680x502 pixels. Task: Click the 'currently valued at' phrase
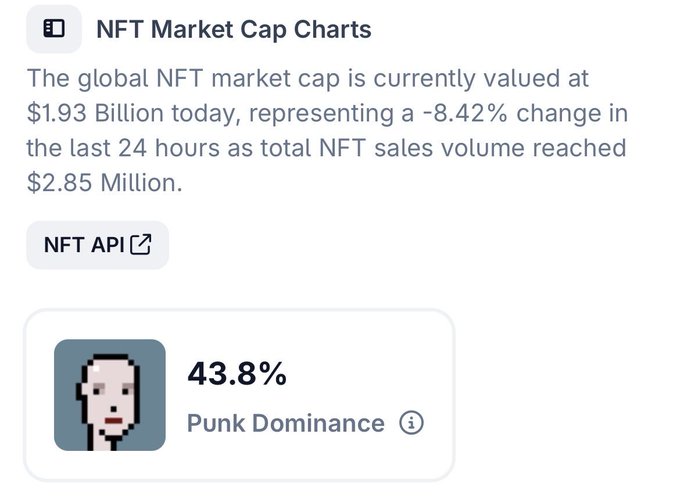point(481,79)
